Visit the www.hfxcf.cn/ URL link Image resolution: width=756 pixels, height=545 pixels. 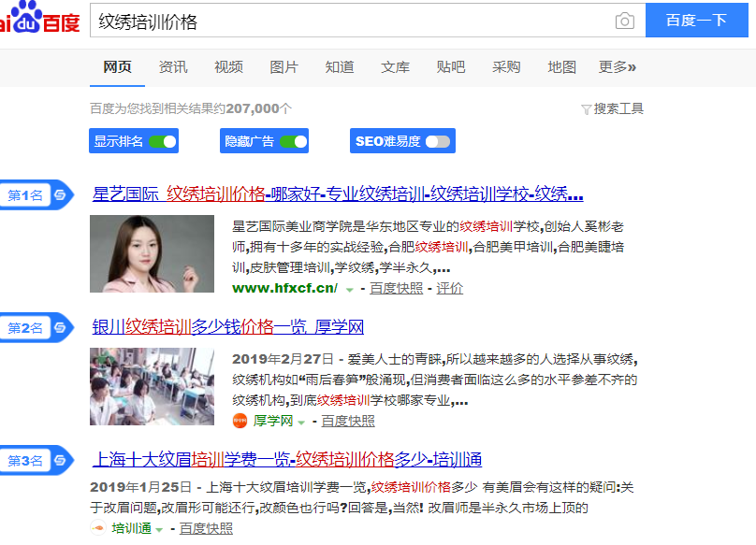pyautogui.click(x=285, y=288)
